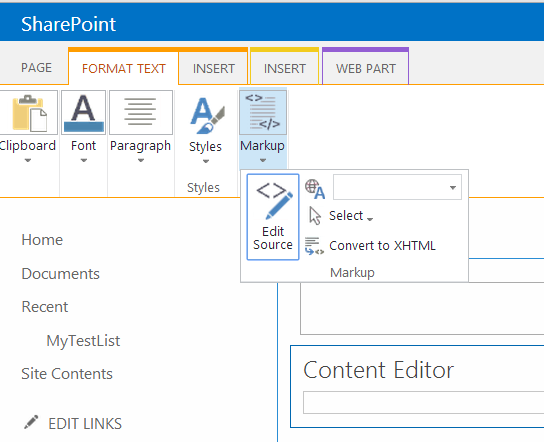Expand the Styles dropdown arrow
The width and height of the screenshot is (545, 442).
click(206, 161)
